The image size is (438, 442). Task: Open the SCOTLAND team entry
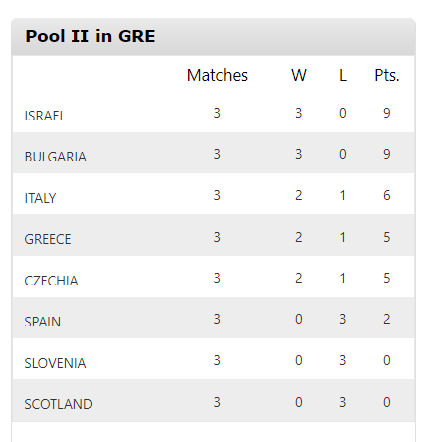pyautogui.click(x=58, y=404)
